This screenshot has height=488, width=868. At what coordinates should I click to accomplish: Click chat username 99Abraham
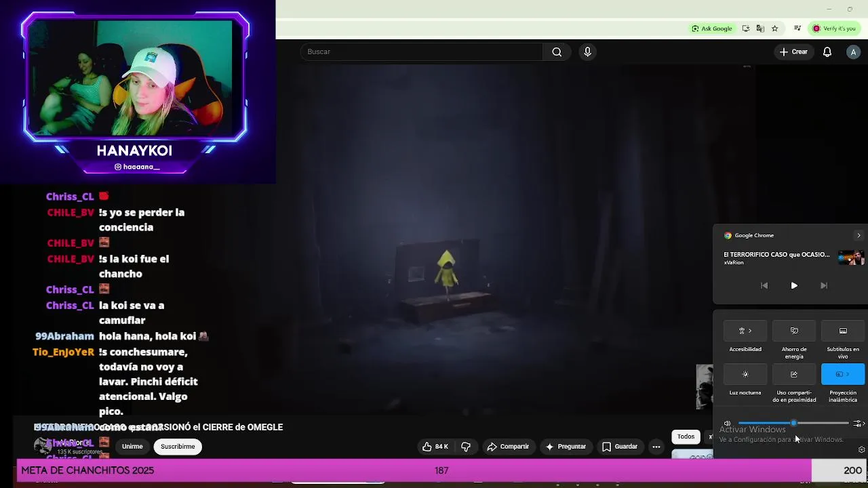coord(64,336)
